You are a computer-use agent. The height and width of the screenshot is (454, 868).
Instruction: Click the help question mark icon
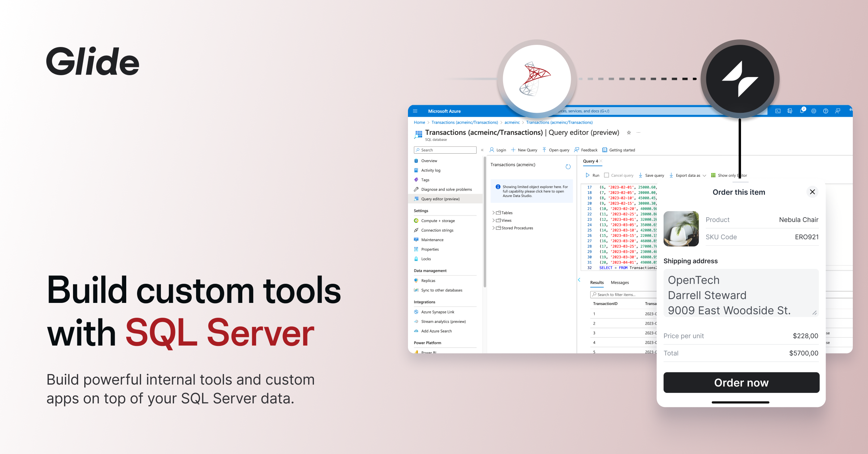tap(826, 111)
